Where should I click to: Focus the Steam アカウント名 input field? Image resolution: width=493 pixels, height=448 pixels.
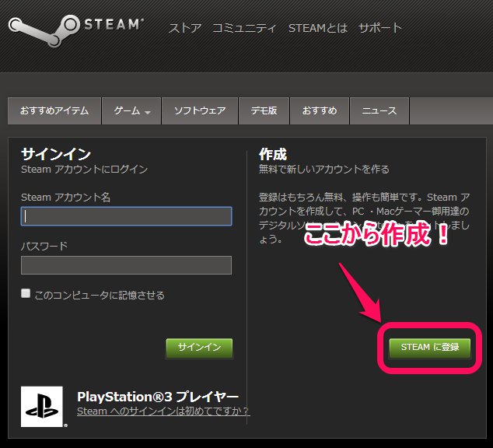tap(127, 216)
